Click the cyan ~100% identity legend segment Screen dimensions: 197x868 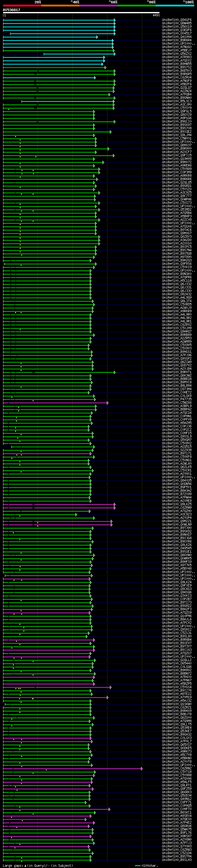coord(175,6)
